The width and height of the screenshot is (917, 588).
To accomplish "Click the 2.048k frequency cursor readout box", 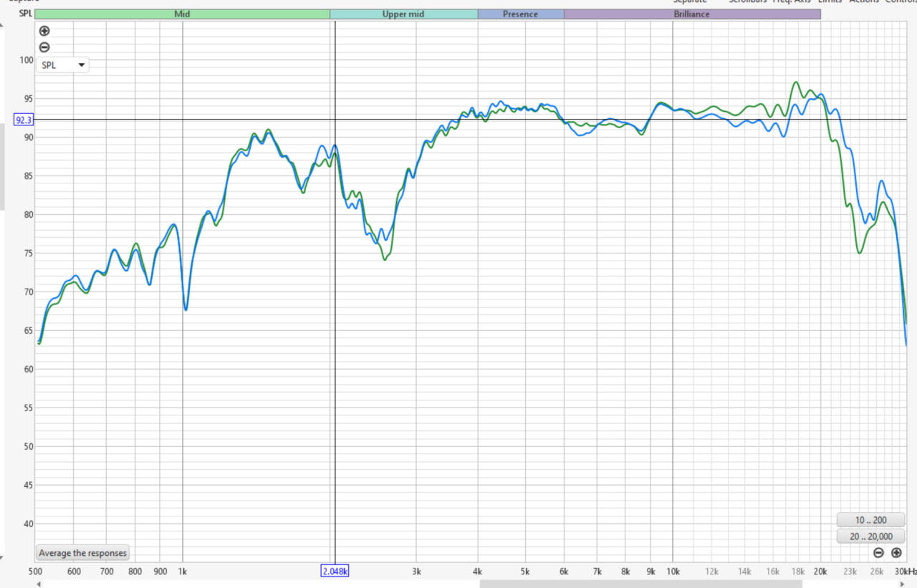I will pyautogui.click(x=335, y=571).
